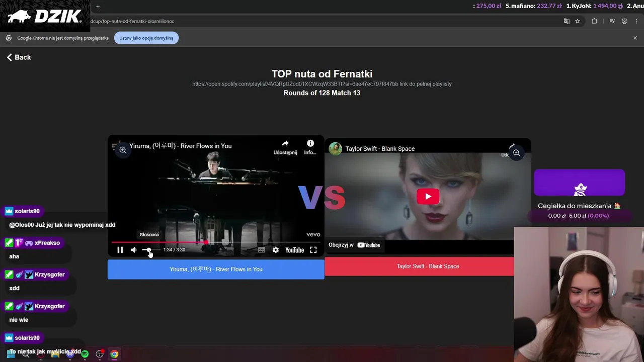This screenshot has height=362, width=644.
Task: Open the 'Taylor Swift - Blank Space' video title
Action: 380,149
